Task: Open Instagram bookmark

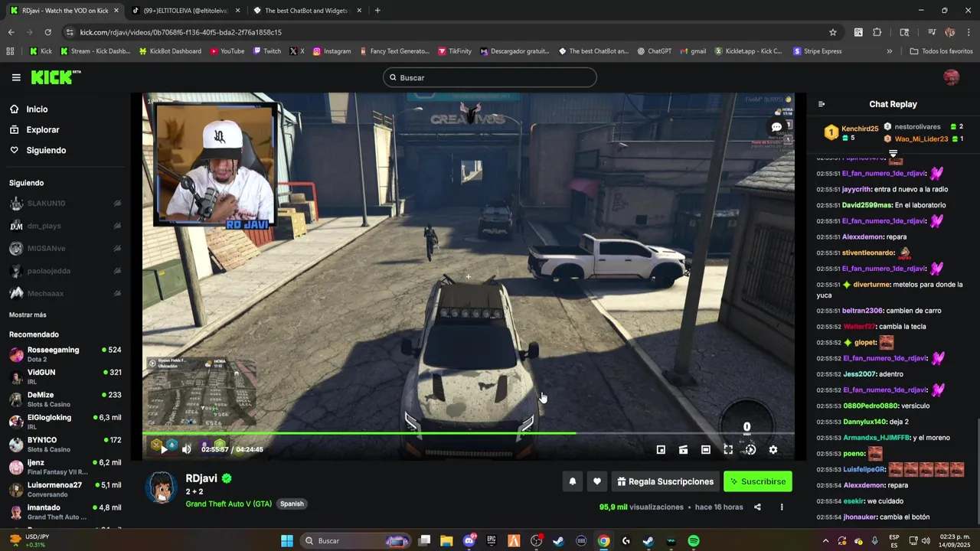Action: pyautogui.click(x=332, y=51)
